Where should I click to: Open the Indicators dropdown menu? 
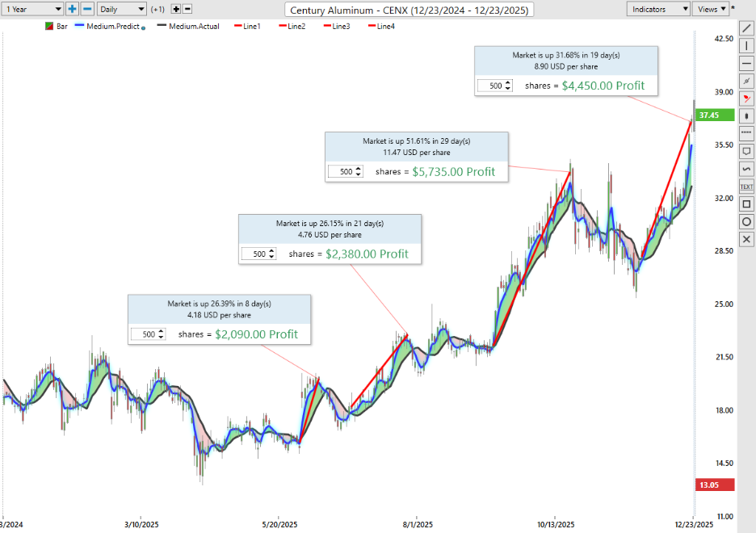click(659, 9)
